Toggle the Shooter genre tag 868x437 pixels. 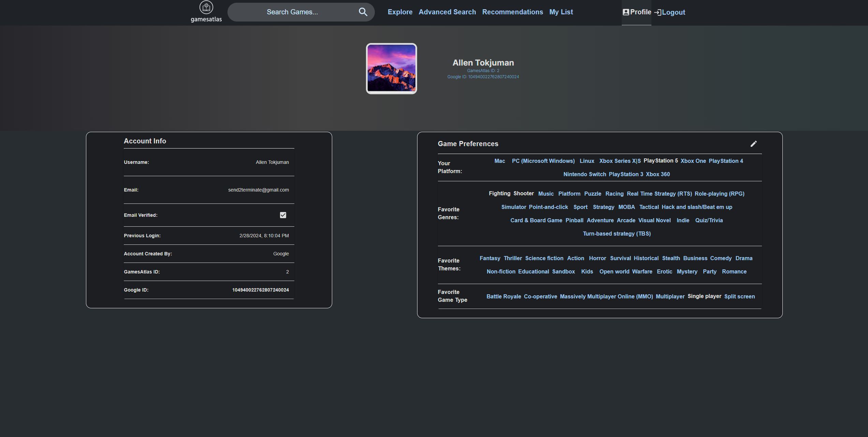tap(524, 194)
